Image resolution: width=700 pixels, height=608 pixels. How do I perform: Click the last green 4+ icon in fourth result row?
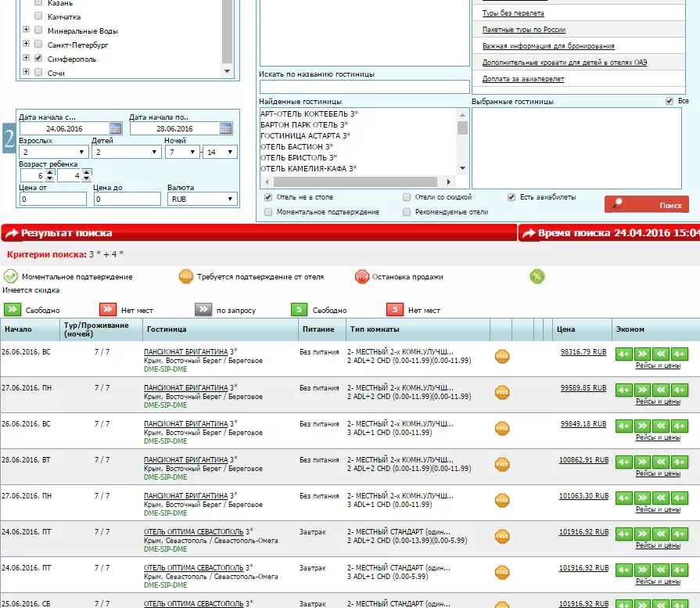pos(680,462)
